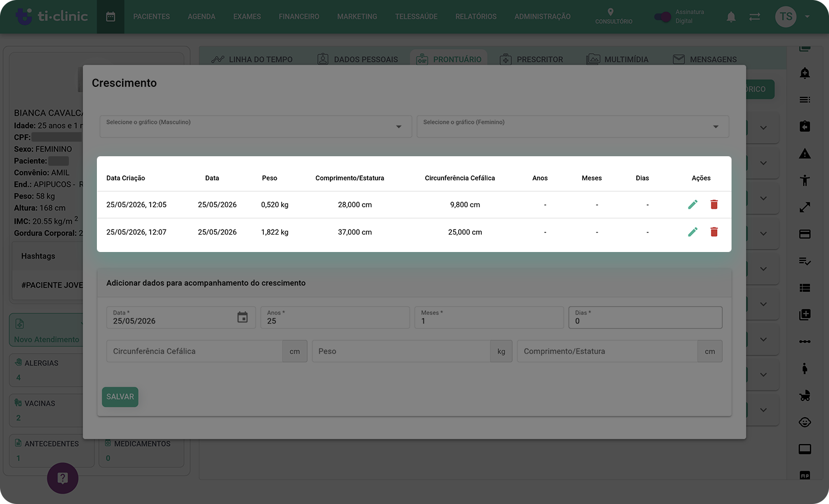Focus the Dias input field

[x=645, y=318]
